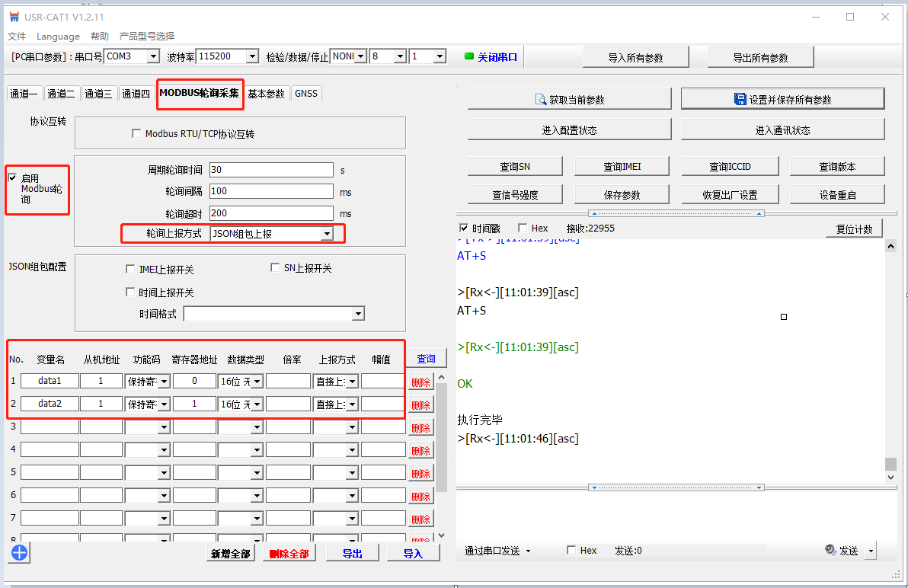The width and height of the screenshot is (908, 588).
Task: Click the 查询IMEI button
Action: (x=622, y=166)
